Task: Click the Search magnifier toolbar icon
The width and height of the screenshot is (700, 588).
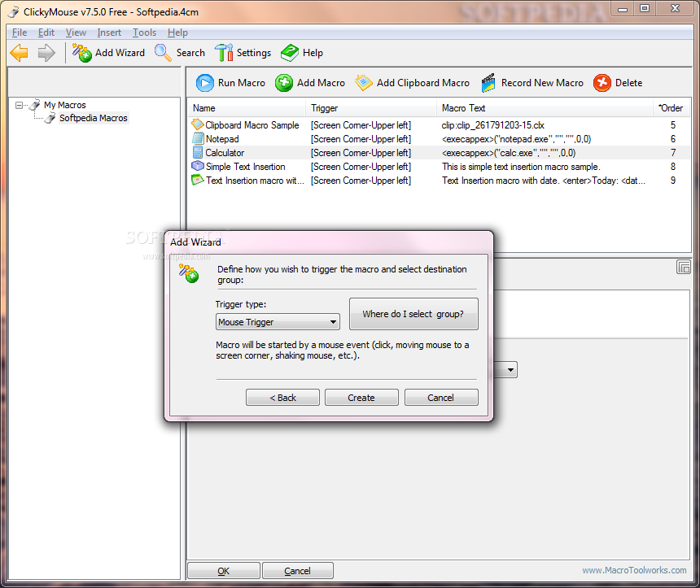Action: [x=163, y=53]
